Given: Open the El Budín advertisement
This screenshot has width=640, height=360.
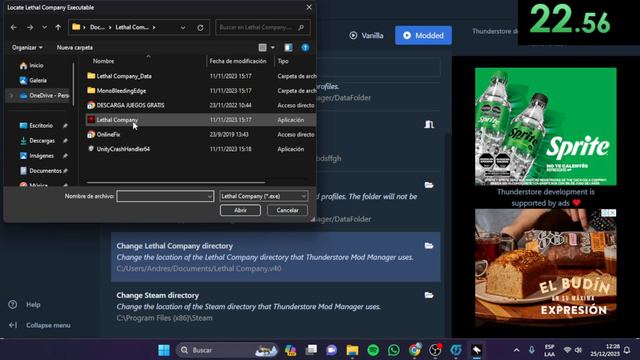Looking at the screenshot, I should pyautogui.click(x=546, y=267).
